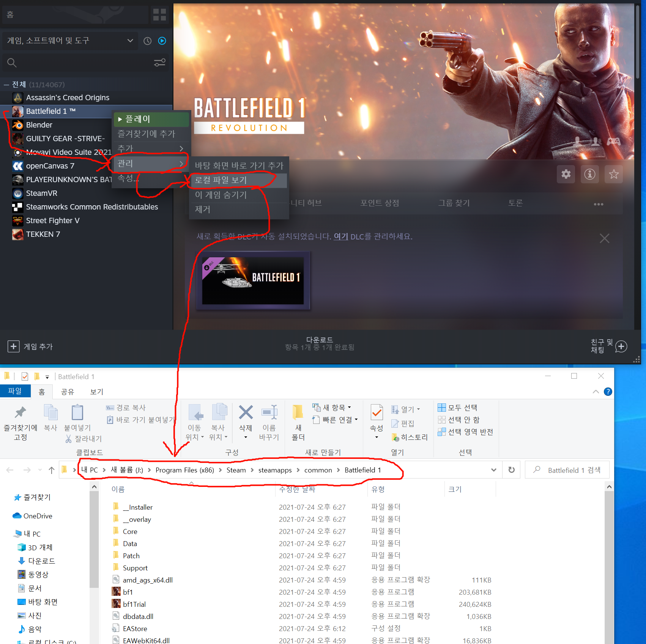This screenshot has height=644, width=646.
Task: Open the Explorer help question mark icon
Action: click(608, 392)
